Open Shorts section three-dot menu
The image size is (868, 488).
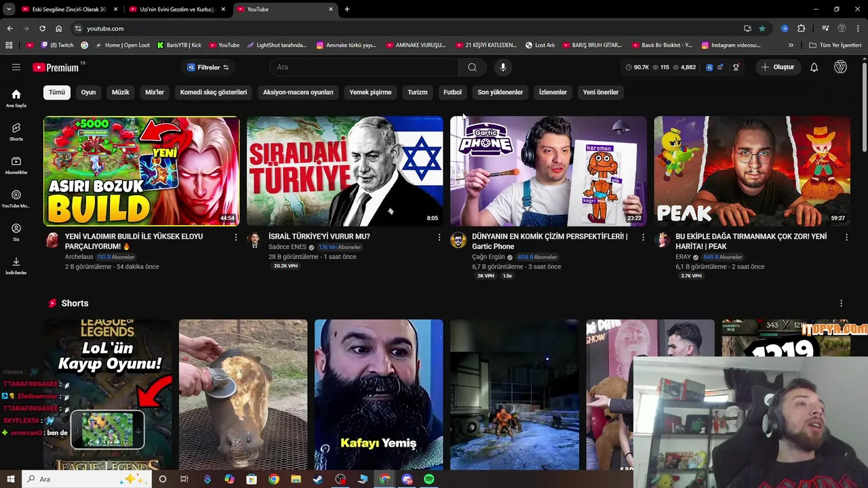(x=841, y=304)
